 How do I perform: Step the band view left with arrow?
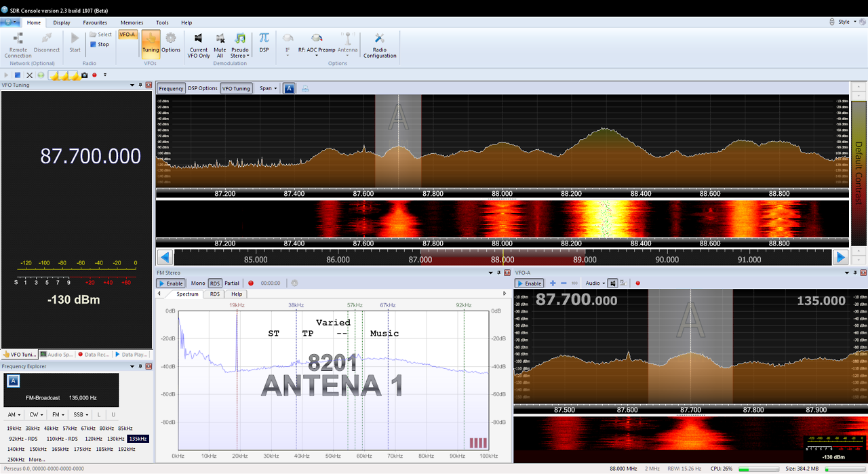tap(165, 258)
